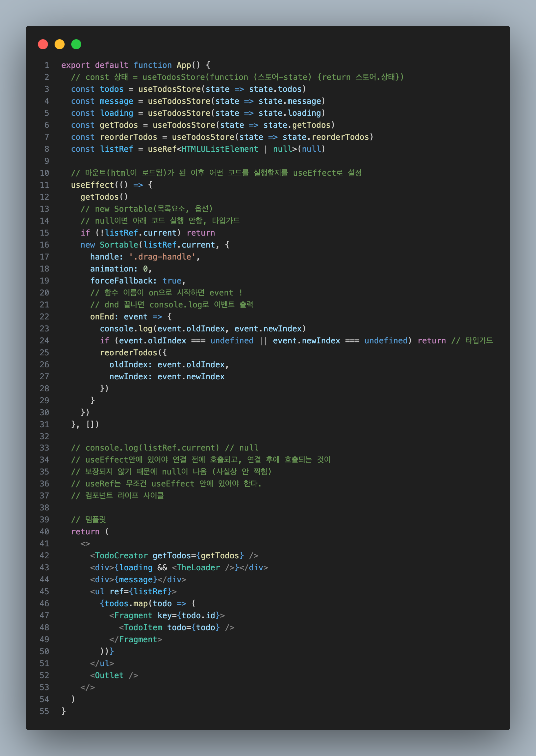Click the '}, [])' dependency array on line 31
536x756 pixels.
[85, 425]
